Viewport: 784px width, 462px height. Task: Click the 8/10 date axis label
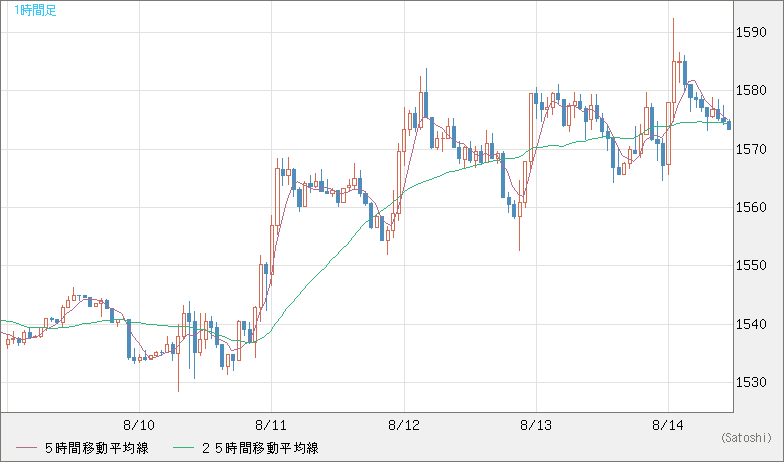coord(139,426)
